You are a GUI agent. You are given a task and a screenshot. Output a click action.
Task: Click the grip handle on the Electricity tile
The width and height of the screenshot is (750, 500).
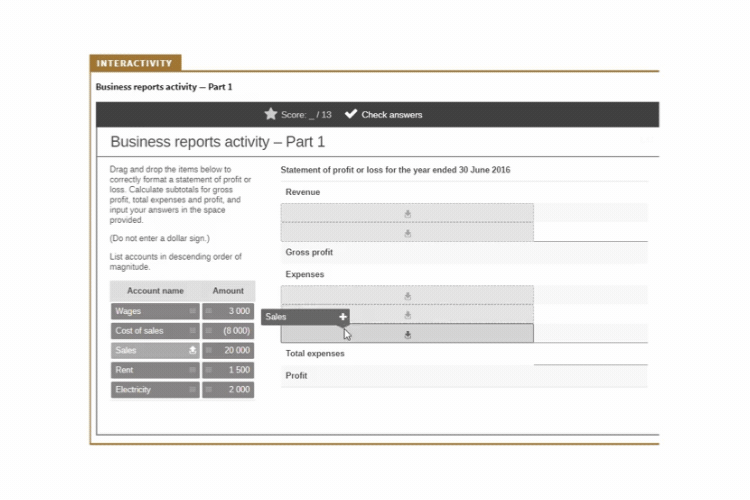[x=192, y=389]
